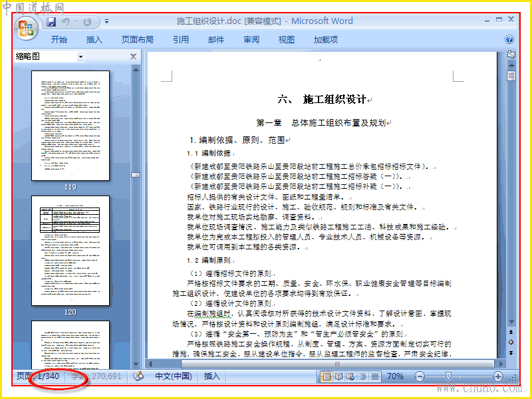Open the Customize Quick Access Toolbar dropdown
This screenshot has height=399, width=532.
click(106, 22)
